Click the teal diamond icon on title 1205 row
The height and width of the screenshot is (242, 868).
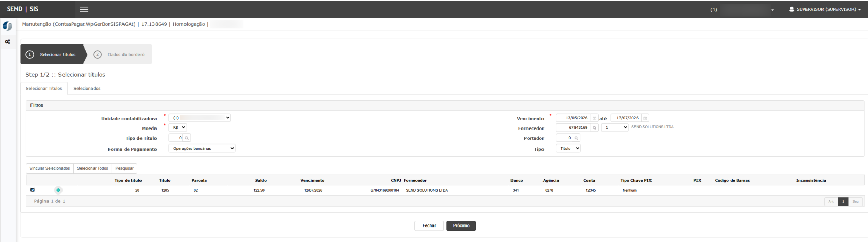(58, 190)
